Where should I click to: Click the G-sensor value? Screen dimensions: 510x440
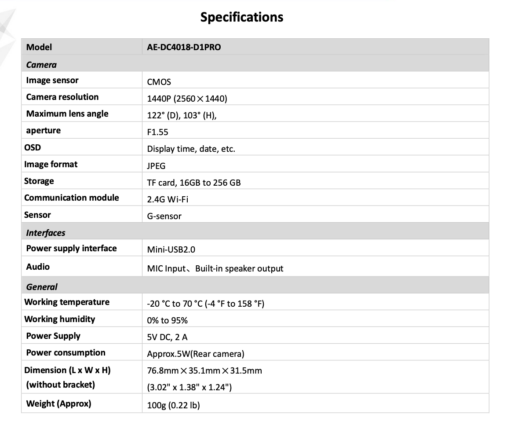click(x=164, y=216)
